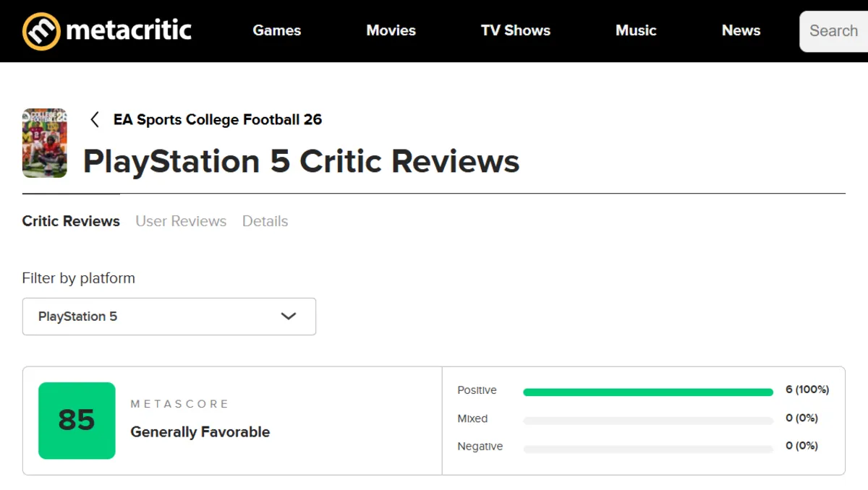Click the game cover art thumbnail

(44, 142)
